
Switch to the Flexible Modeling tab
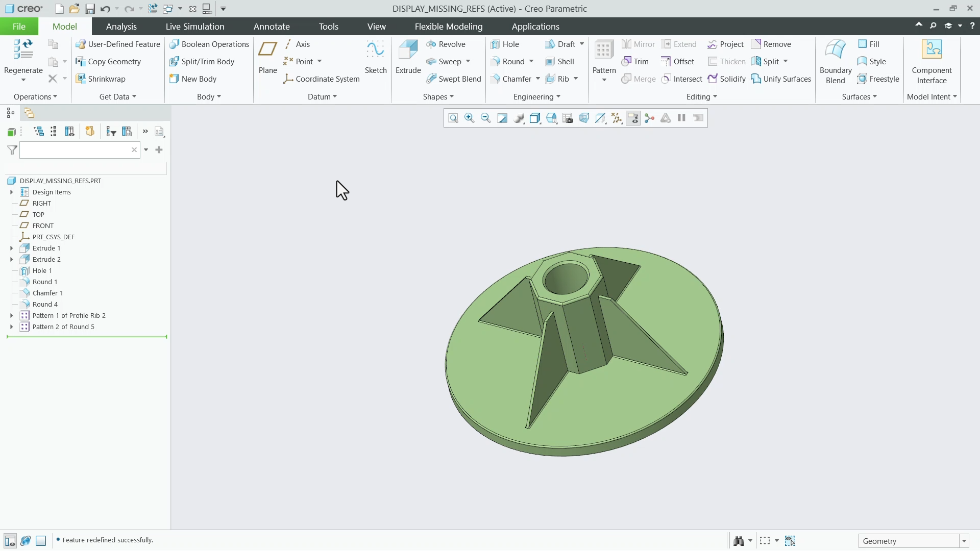pos(448,27)
